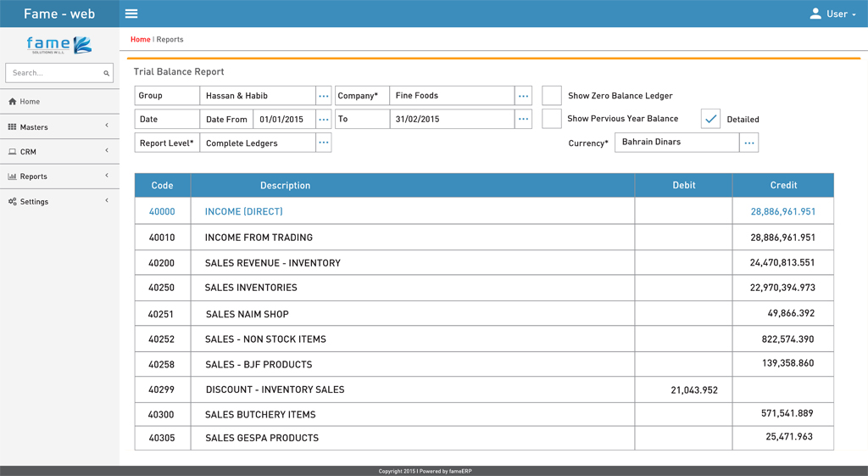The height and width of the screenshot is (476, 868).
Task: Select row SALES GESPA PRODUCTS
Action: click(484, 438)
